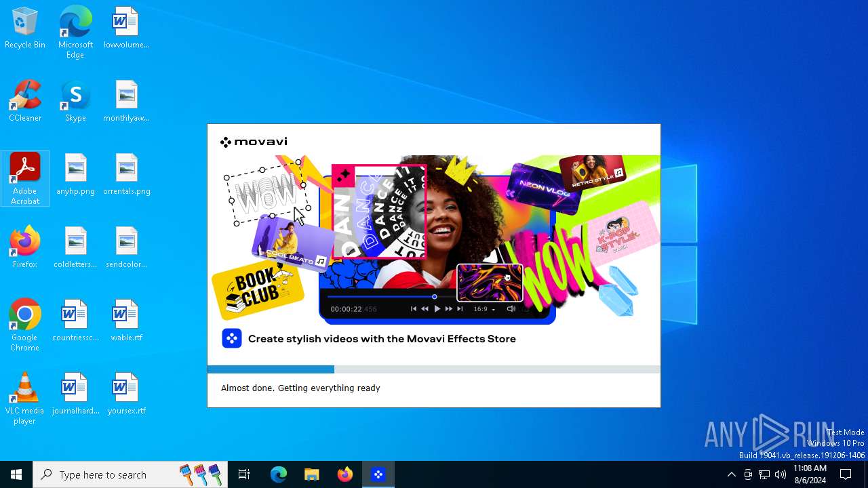Select the Skype desktop shortcut
The height and width of the screenshot is (488, 868).
pyautogui.click(x=75, y=102)
